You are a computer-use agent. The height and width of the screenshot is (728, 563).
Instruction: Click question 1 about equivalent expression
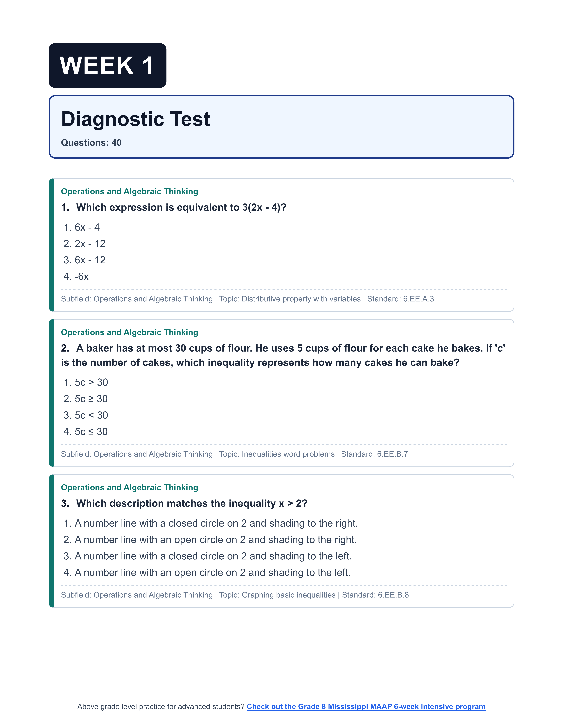point(181,207)
